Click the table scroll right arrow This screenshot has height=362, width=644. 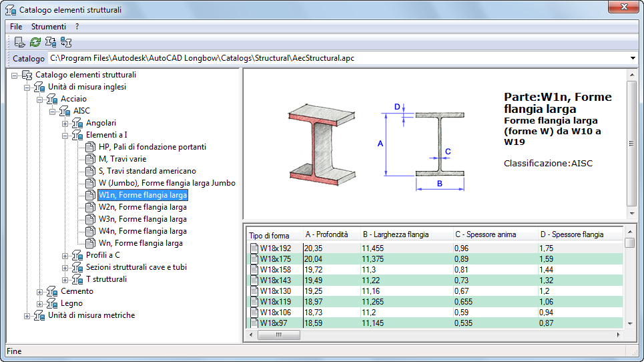(x=618, y=335)
